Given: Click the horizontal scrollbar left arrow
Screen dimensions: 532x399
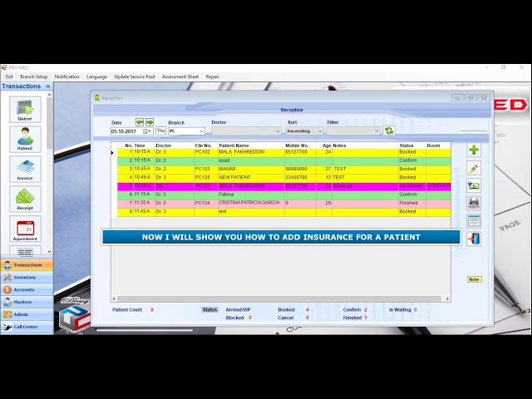Looking at the screenshot, I should pyautogui.click(x=114, y=299).
